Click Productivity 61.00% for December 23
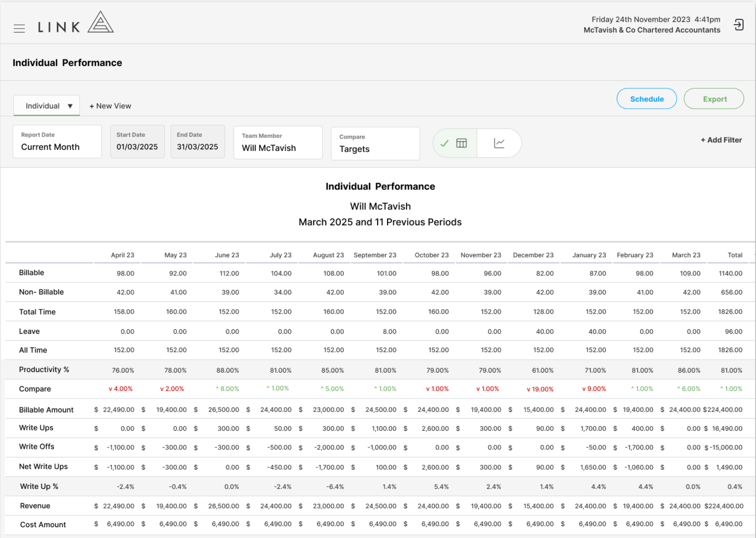756x538 pixels. pyautogui.click(x=543, y=370)
